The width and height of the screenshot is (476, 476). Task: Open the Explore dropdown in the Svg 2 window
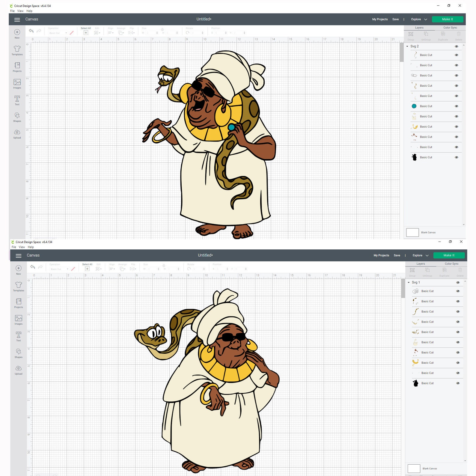point(419,19)
